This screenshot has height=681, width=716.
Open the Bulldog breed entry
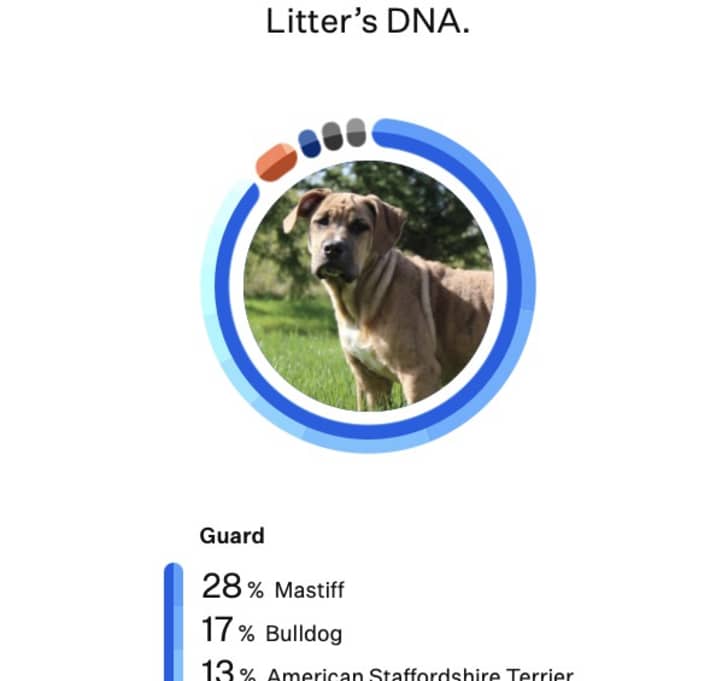304,633
